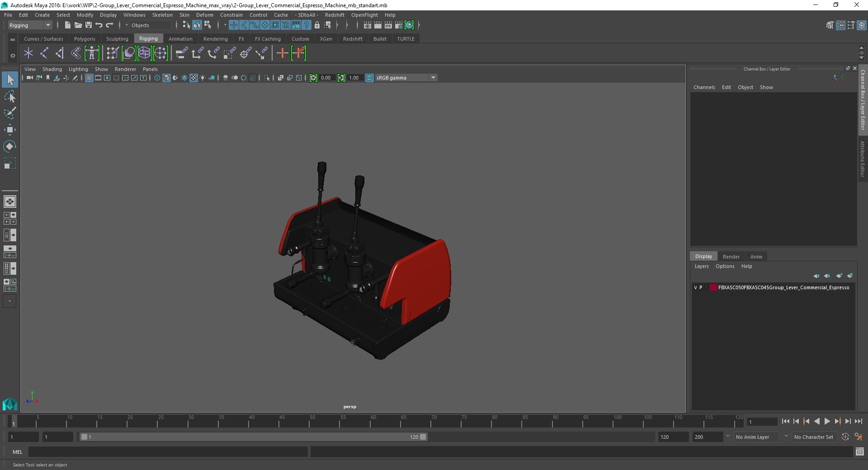Image resolution: width=868 pixels, height=470 pixels.
Task: Click the Open Scene folder icon
Action: click(78, 25)
